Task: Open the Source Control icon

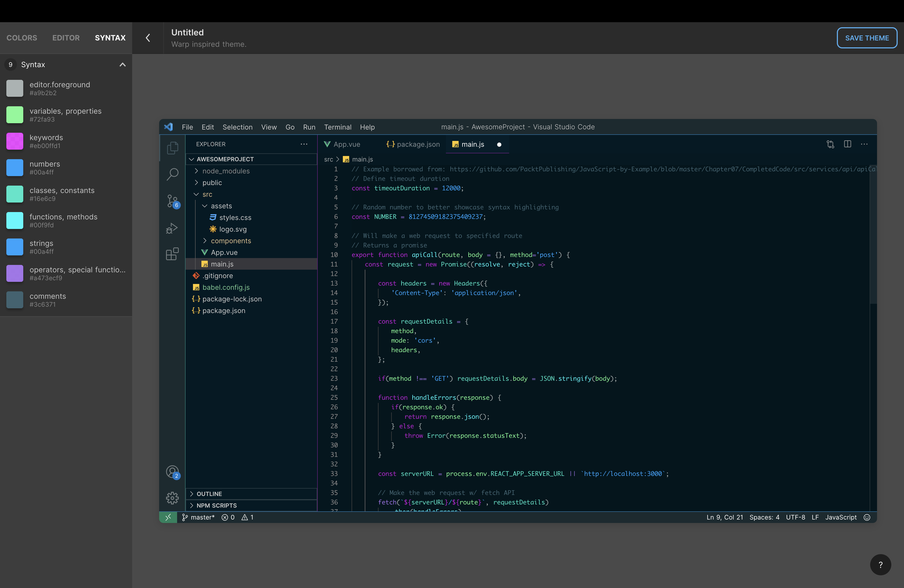Action: [172, 201]
